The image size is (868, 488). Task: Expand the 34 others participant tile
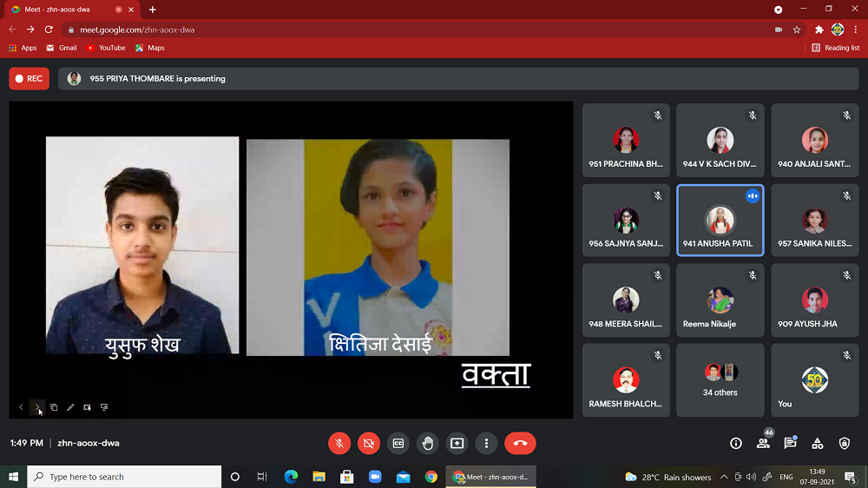[x=720, y=379]
